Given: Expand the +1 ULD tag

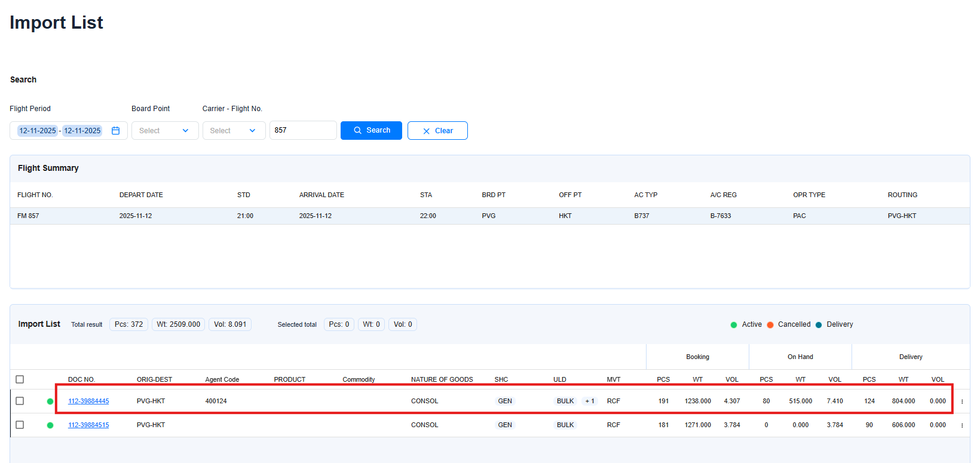Looking at the screenshot, I should click(590, 401).
